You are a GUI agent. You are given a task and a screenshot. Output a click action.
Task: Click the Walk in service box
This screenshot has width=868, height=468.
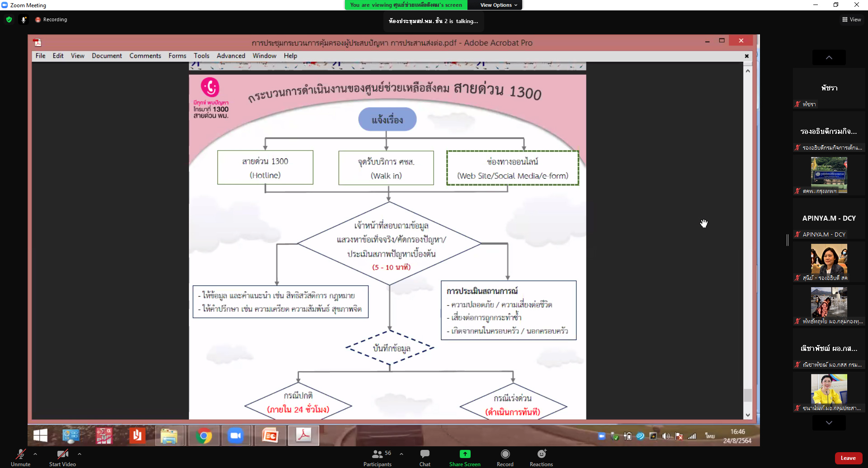[x=386, y=168]
